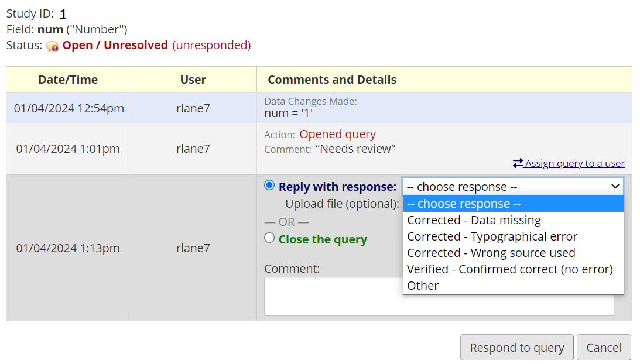Cancel the query response dialog
This screenshot has width=640, height=364.
click(x=604, y=348)
